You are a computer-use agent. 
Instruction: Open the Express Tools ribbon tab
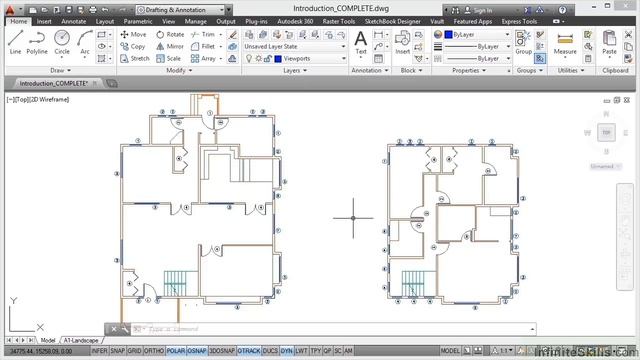coord(519,21)
